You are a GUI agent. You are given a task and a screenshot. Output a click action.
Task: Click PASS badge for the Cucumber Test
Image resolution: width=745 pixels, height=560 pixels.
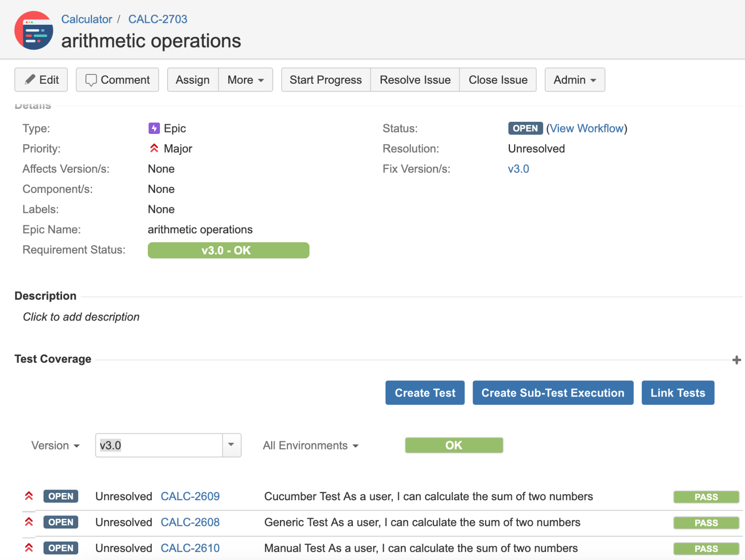point(706,497)
